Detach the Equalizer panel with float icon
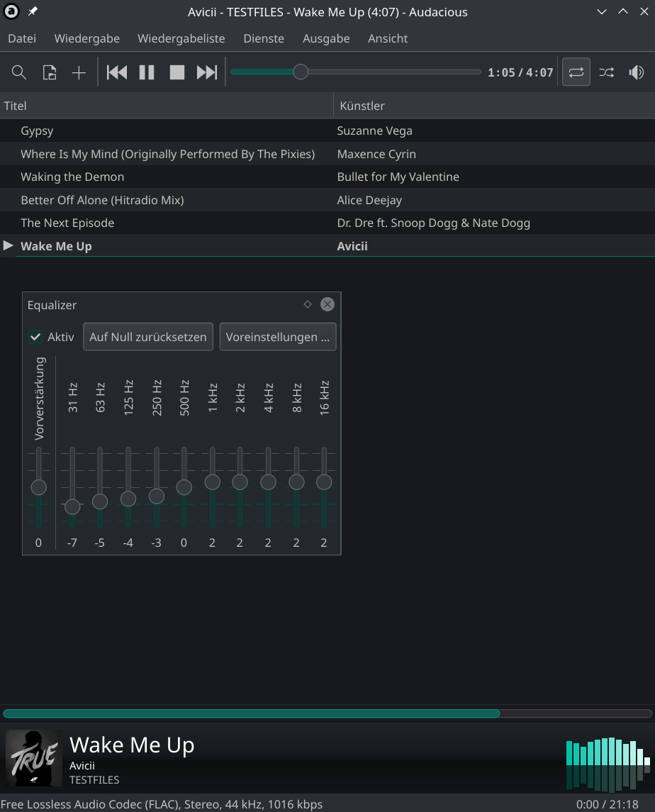Image resolution: width=655 pixels, height=812 pixels. (x=308, y=304)
